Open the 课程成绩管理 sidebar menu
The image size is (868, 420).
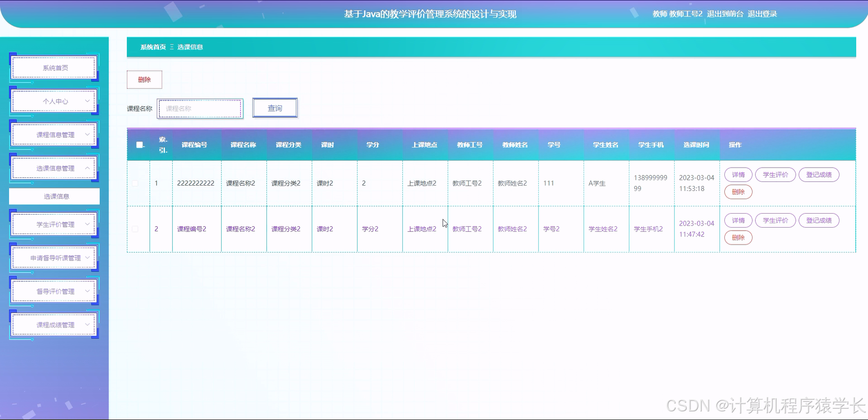[x=54, y=325]
